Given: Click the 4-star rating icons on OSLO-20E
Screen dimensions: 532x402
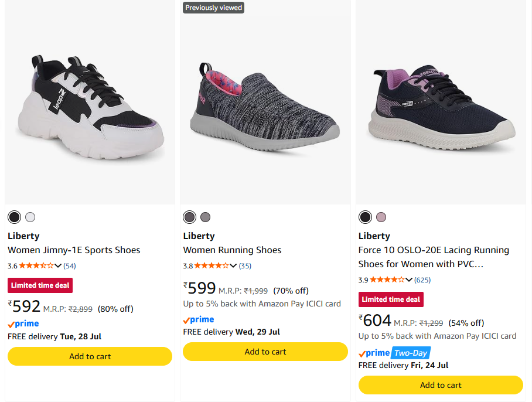Looking at the screenshot, I should click(387, 280).
